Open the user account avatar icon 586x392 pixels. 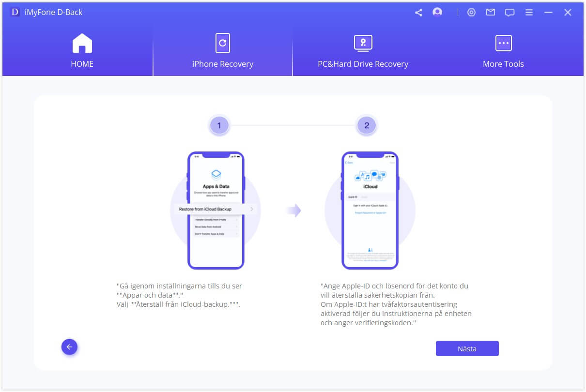[x=437, y=12]
